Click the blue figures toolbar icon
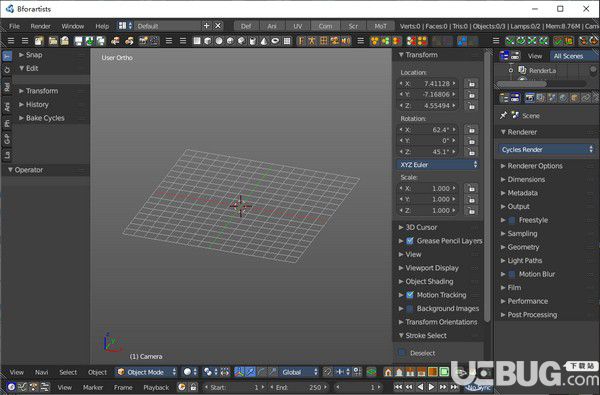Viewport: 600px width, 395px height. click(462, 41)
